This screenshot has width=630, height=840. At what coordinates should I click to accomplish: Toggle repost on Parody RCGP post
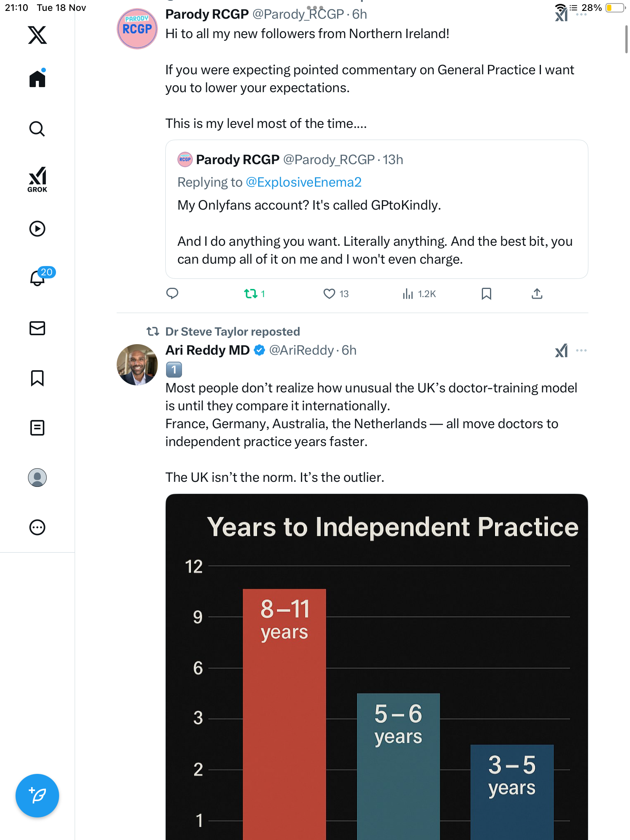click(x=251, y=294)
